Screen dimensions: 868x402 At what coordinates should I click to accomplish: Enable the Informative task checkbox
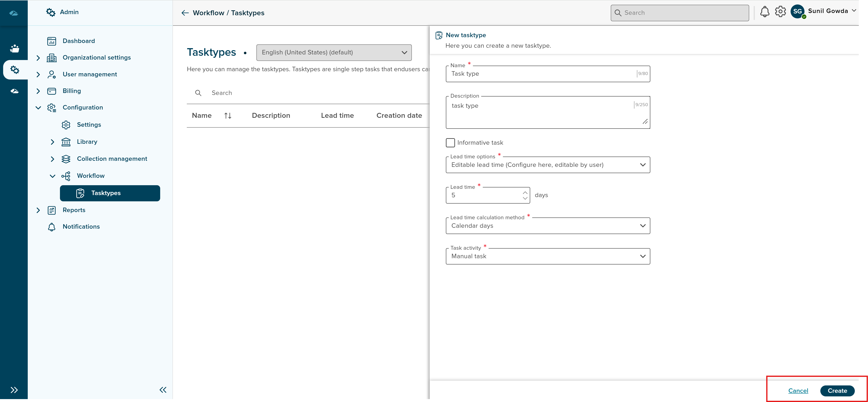click(450, 142)
